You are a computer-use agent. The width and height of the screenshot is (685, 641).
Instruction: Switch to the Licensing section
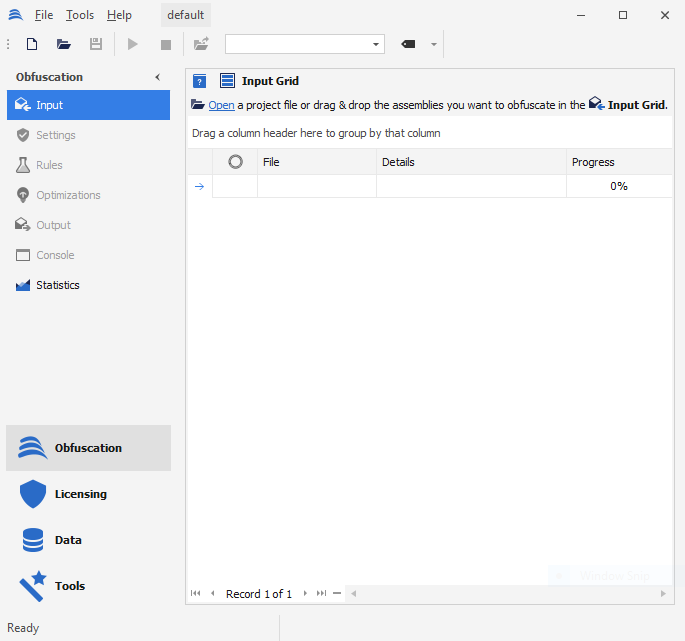(80, 494)
